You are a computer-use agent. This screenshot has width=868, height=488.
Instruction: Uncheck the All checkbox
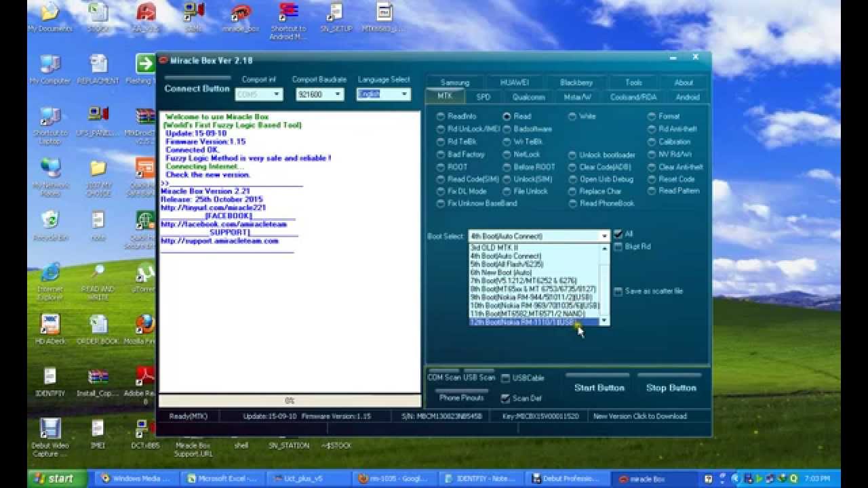point(618,234)
